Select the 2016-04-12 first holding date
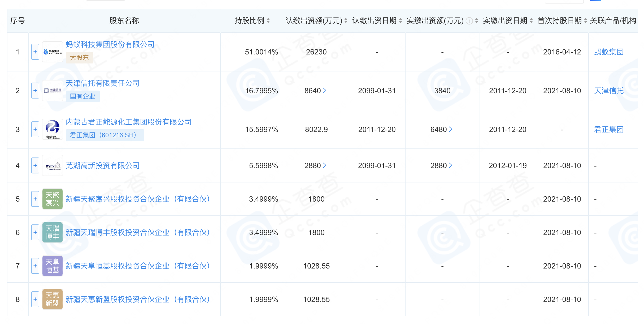Image resolution: width=644 pixels, height=324 pixels. (x=562, y=52)
